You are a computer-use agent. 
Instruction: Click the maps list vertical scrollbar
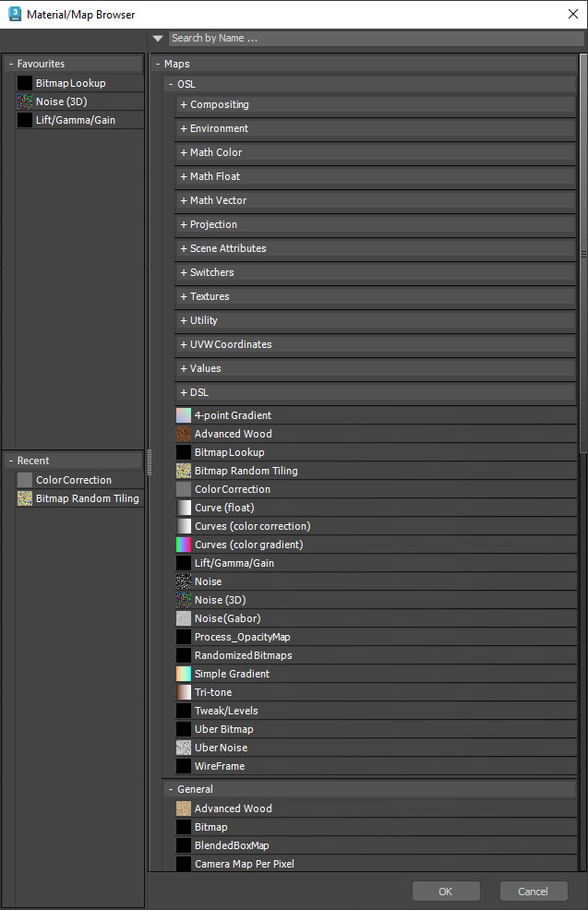(x=583, y=254)
